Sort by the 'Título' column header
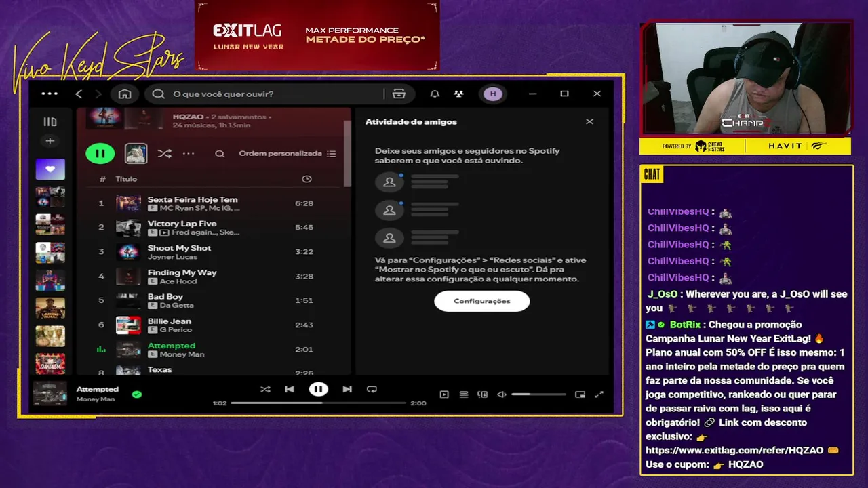 pyautogui.click(x=126, y=179)
